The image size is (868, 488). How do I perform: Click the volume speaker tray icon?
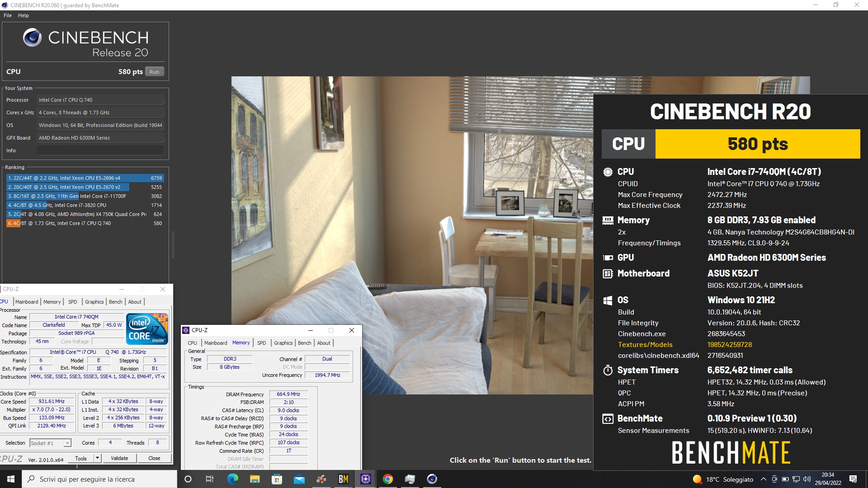pyautogui.click(x=807, y=479)
